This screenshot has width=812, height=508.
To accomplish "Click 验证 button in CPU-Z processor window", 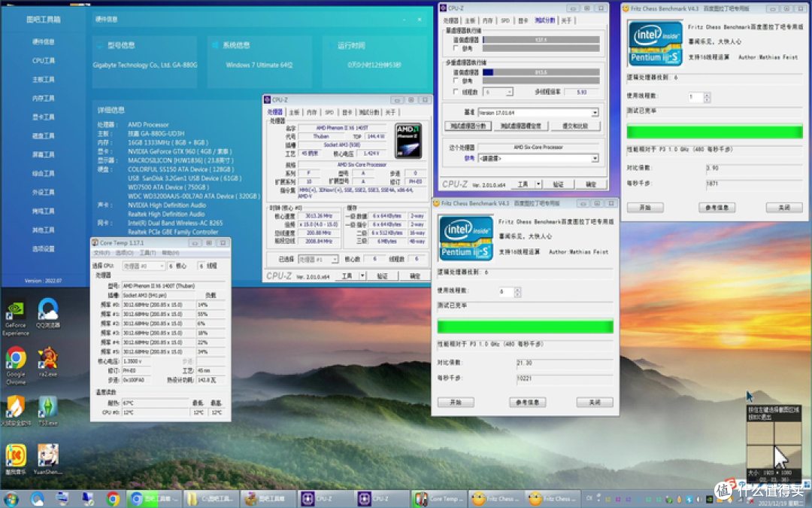I will [382, 275].
